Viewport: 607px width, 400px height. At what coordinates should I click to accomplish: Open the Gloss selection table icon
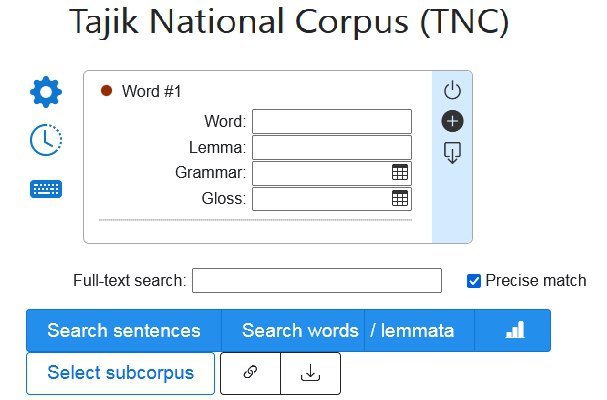point(400,199)
